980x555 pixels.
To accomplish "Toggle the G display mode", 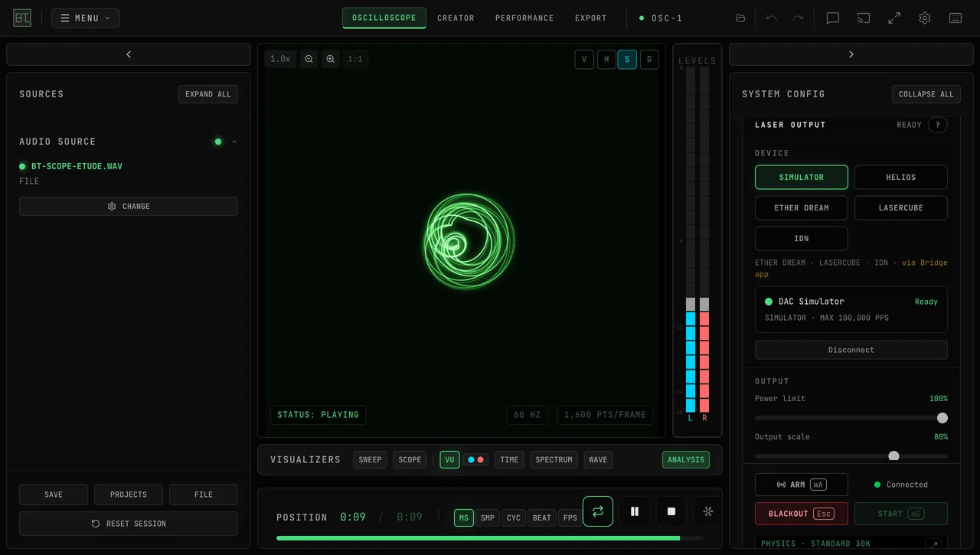I will pyautogui.click(x=649, y=60).
